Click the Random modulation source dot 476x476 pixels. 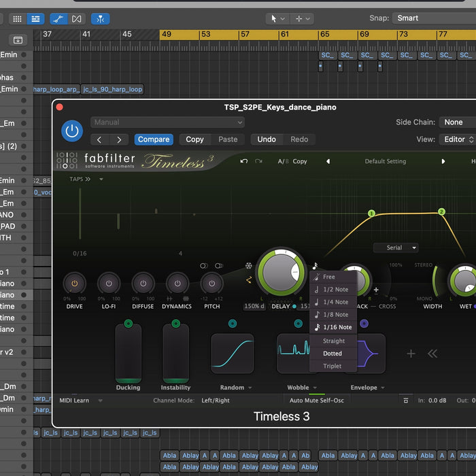pos(233,324)
